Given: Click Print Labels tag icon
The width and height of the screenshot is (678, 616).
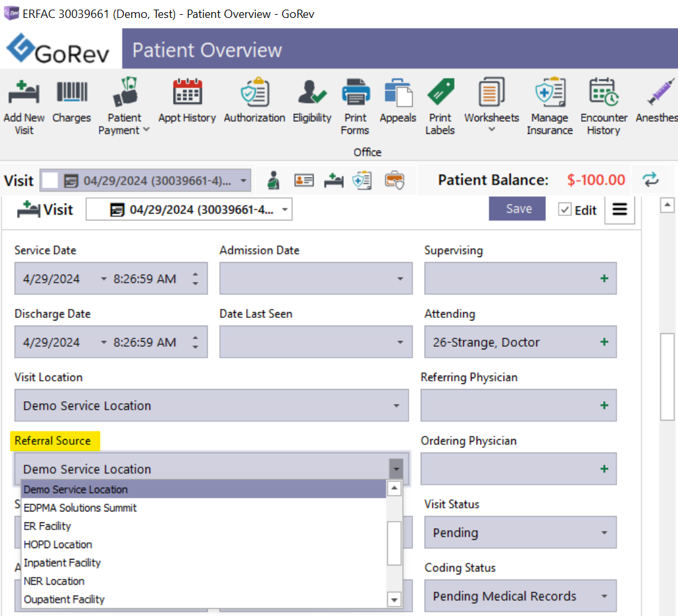Looking at the screenshot, I should 440,92.
